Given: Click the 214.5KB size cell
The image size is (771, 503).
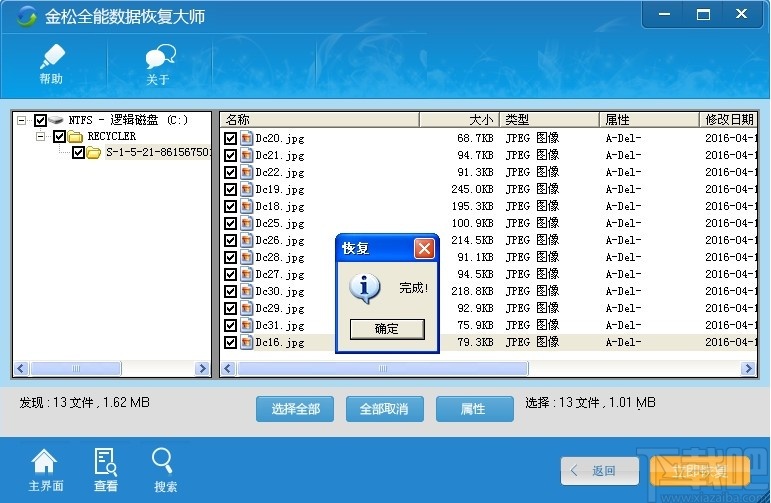Looking at the screenshot, I should tap(472, 240).
